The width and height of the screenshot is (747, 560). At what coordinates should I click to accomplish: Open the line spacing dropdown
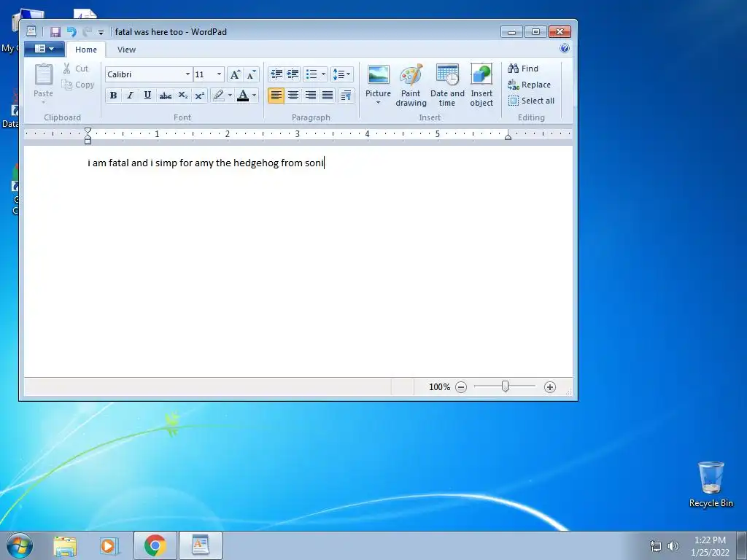[x=341, y=74]
